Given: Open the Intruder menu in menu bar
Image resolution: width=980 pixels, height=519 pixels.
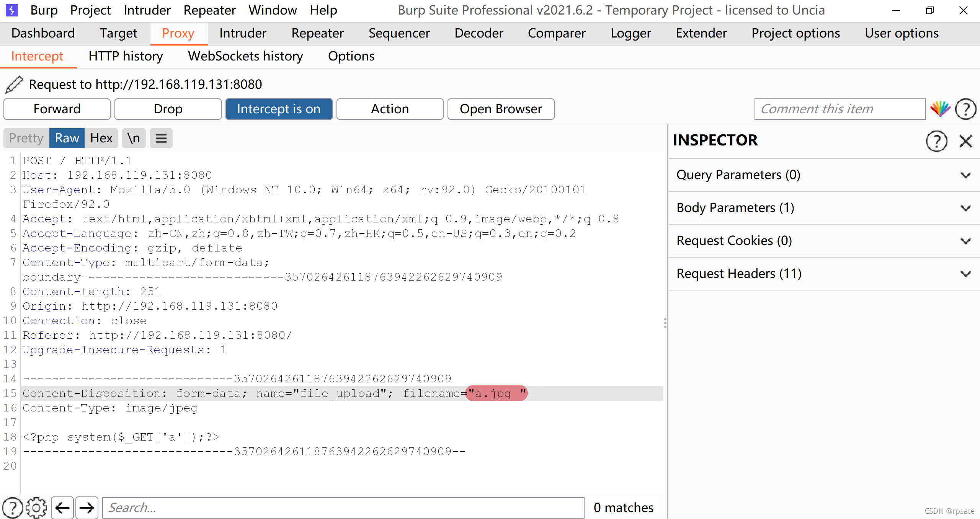Looking at the screenshot, I should pos(147,10).
